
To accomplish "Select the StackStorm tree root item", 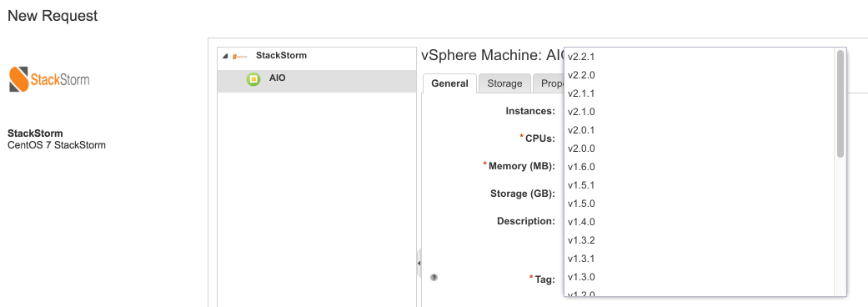I will point(281,55).
